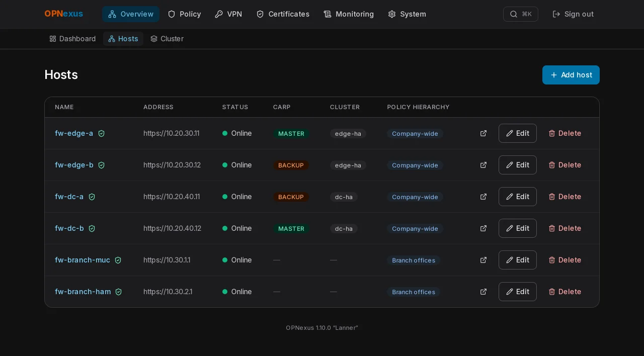The width and height of the screenshot is (644, 356).
Task: Edit the fw-edge-a host
Action: (518, 133)
